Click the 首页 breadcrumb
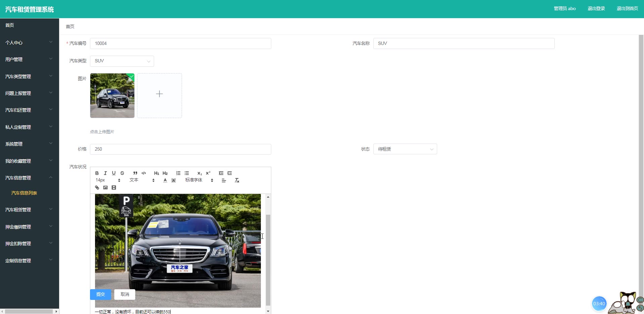The height and width of the screenshot is (314, 644). point(70,27)
